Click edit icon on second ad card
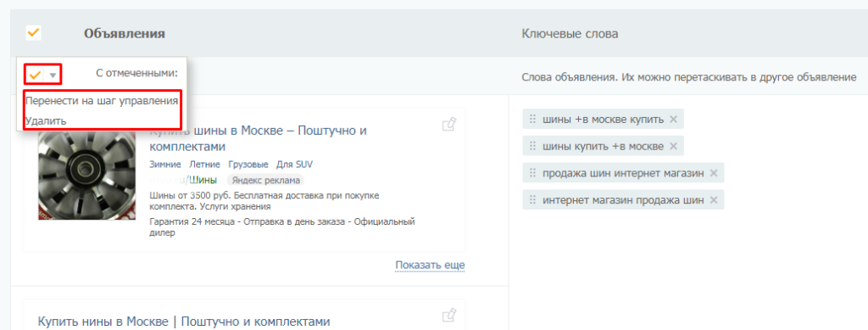 pos(449,315)
